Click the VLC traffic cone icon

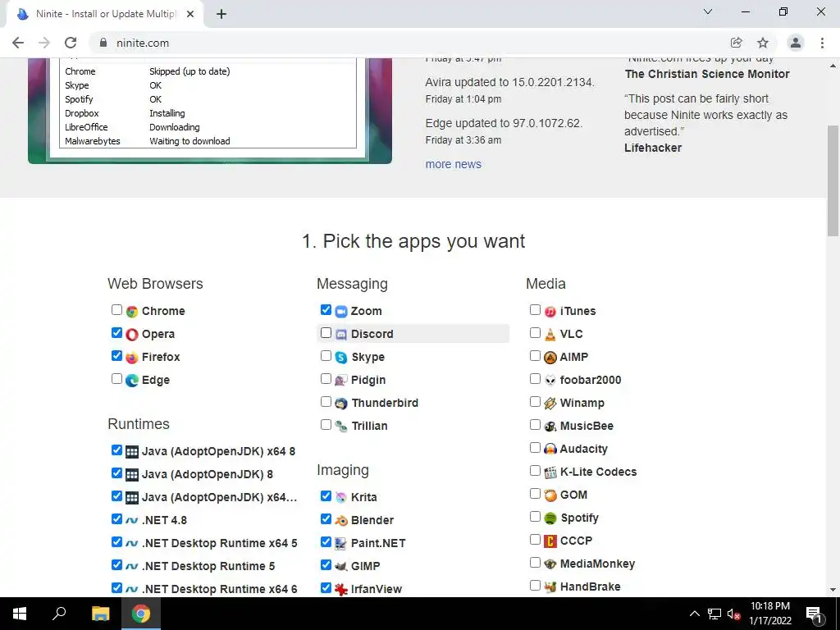click(x=550, y=335)
